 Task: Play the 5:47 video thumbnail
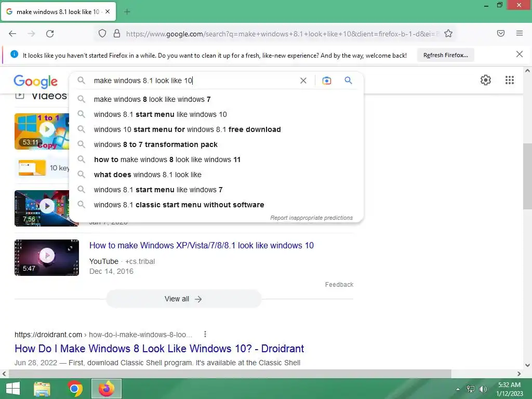tap(47, 258)
